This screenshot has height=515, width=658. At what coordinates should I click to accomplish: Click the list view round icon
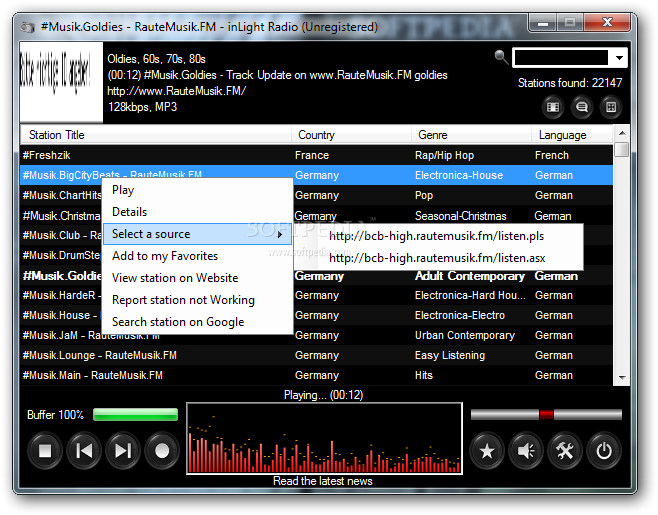[x=553, y=107]
